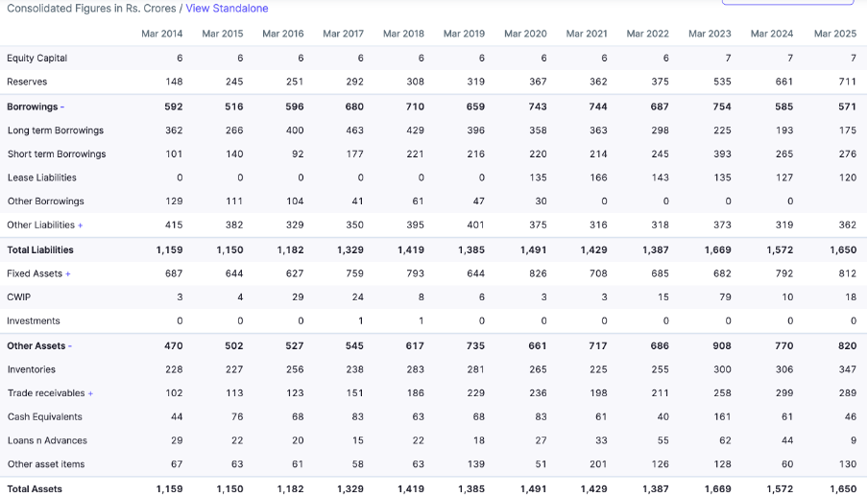This screenshot has width=868, height=497.
Task: Select the Mar 2025 column header
Action: pyautogui.click(x=834, y=34)
